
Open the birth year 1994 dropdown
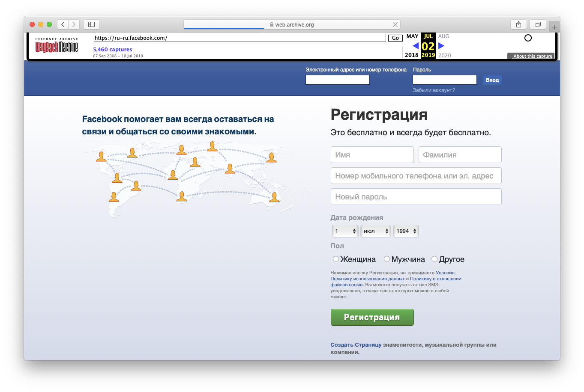[406, 231]
